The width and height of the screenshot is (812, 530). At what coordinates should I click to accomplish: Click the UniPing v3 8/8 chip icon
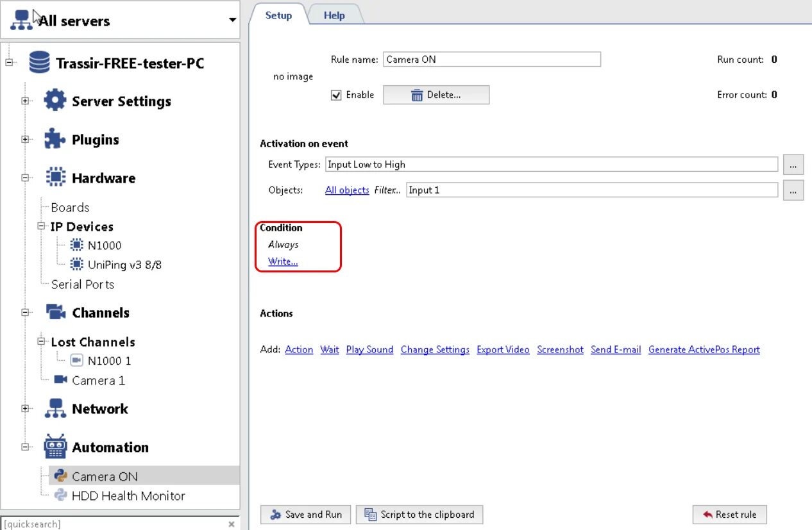(x=76, y=264)
